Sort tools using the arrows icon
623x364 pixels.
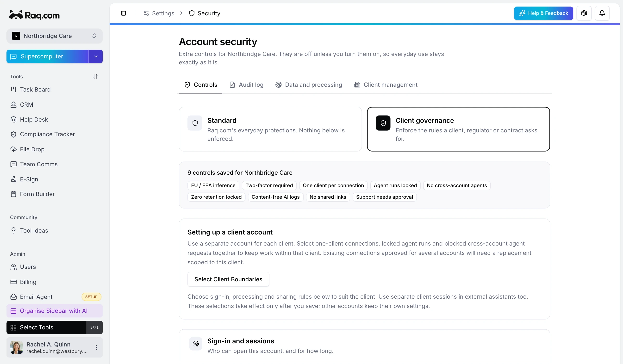[95, 77]
